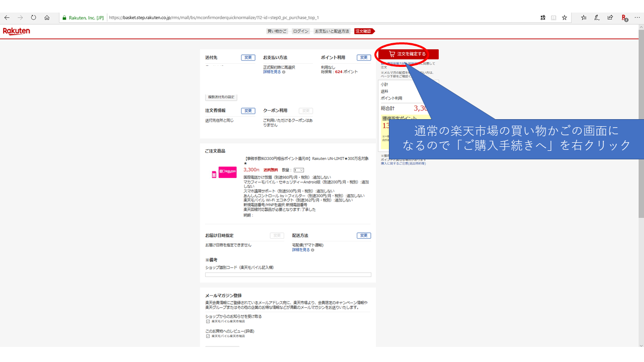Click the greyed 変更 button for クーポン利用
644x362 pixels.
[306, 111]
